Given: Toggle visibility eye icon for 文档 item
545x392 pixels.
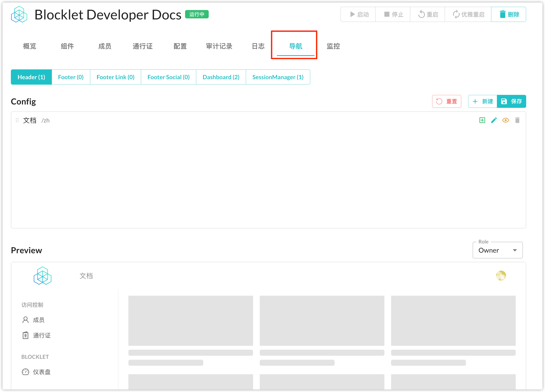Looking at the screenshot, I should [x=506, y=120].
